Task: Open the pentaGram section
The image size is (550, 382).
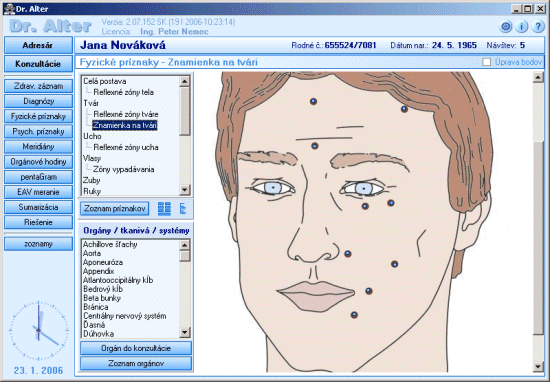Action: click(x=38, y=177)
